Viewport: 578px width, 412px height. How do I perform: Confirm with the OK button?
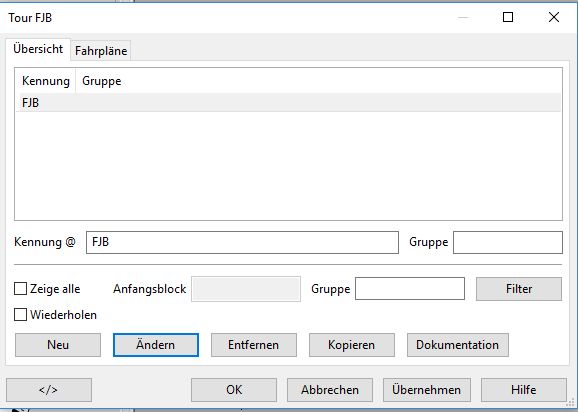[234, 390]
